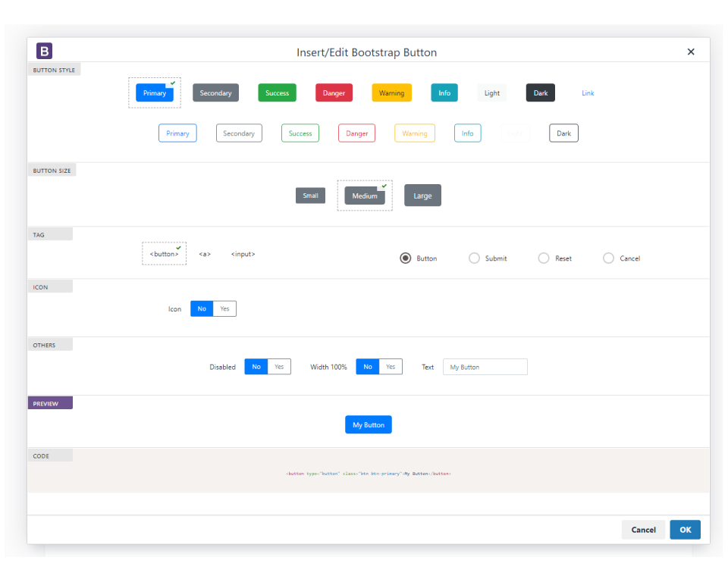Screen dimensions: 728x582
Task: Enable Width 100% by clicking Yes
Action: coord(391,366)
